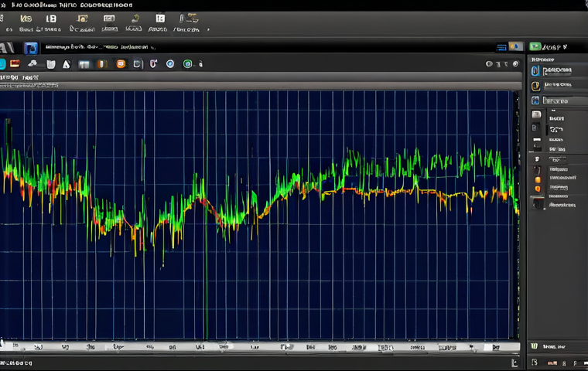The width and height of the screenshot is (588, 371).
Task: Click the right round button at the toolbar's right end
Action: (x=515, y=64)
